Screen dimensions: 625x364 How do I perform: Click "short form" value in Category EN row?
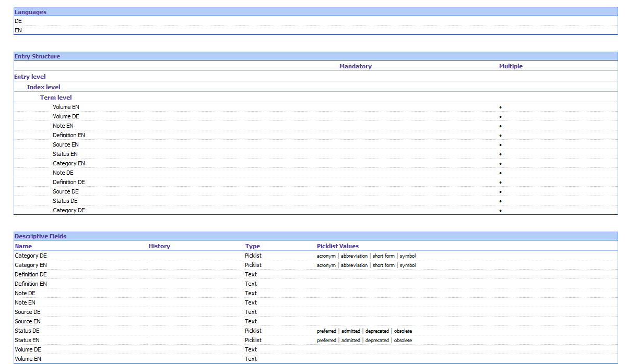(383, 265)
